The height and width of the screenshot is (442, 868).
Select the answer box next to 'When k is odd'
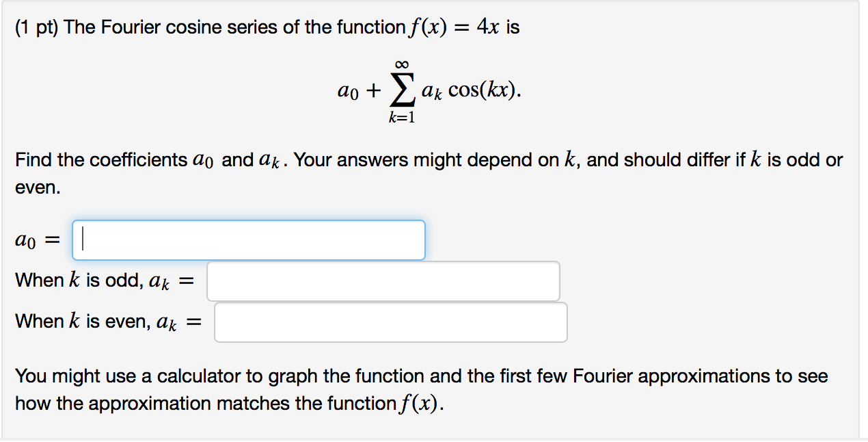[383, 281]
